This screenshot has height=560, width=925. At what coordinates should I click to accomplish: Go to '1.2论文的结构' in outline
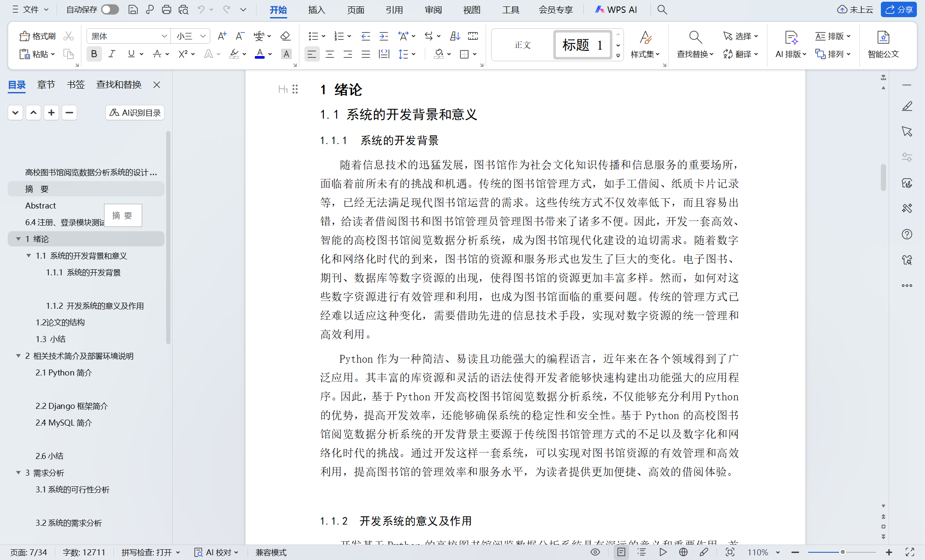(x=60, y=322)
